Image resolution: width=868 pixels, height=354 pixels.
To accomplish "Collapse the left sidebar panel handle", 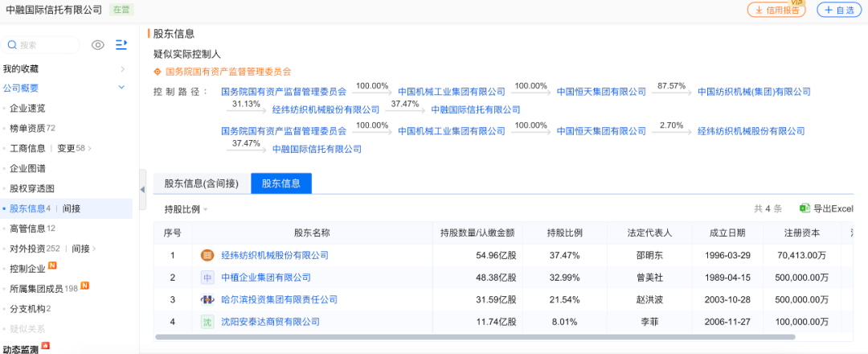I will coord(142,189).
